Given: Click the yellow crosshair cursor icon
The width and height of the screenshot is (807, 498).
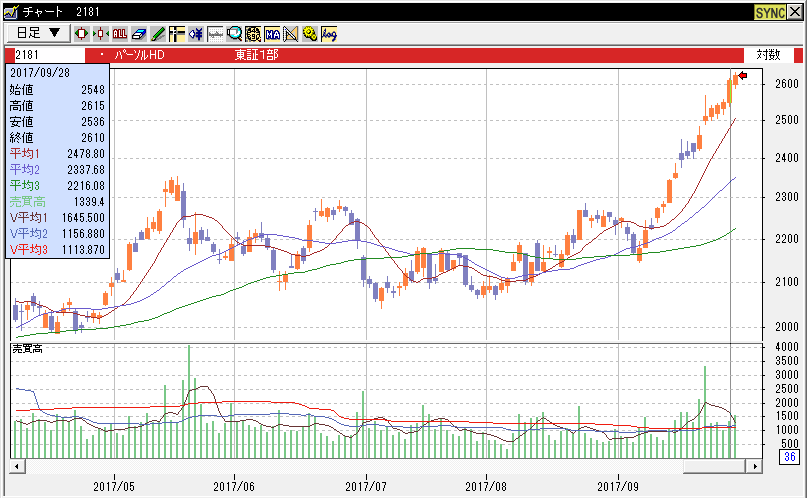Looking at the screenshot, I should (177, 33).
